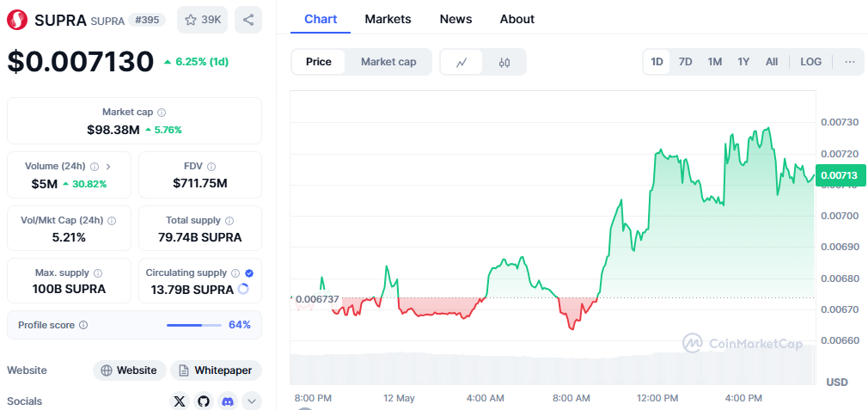The height and width of the screenshot is (410, 868).
Task: Click Total supply info icon
Action: tap(229, 220)
